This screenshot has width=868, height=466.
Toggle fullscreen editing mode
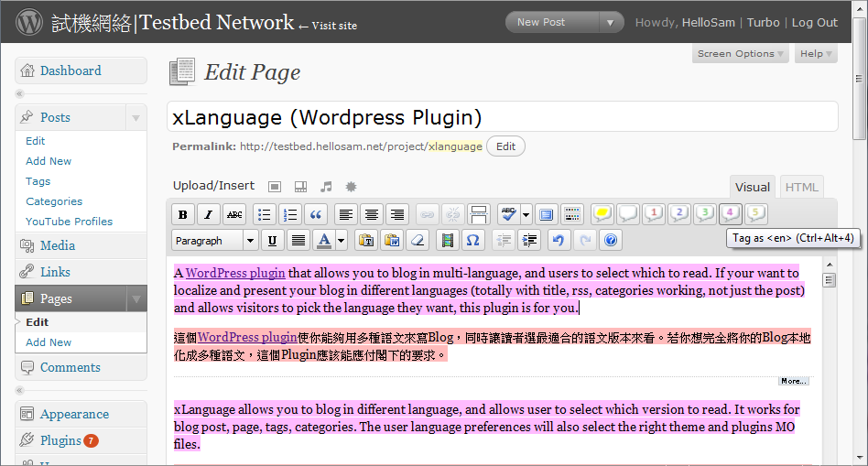tap(547, 214)
